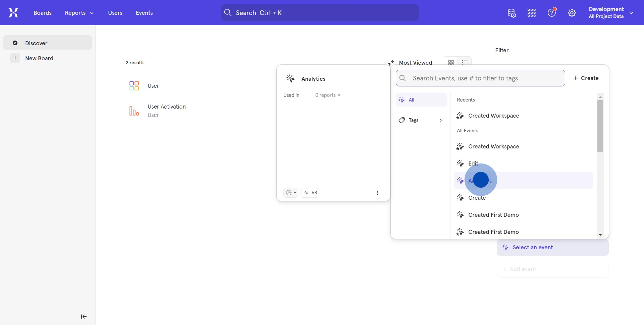Click the three-dot menu in Analytics card

click(377, 193)
